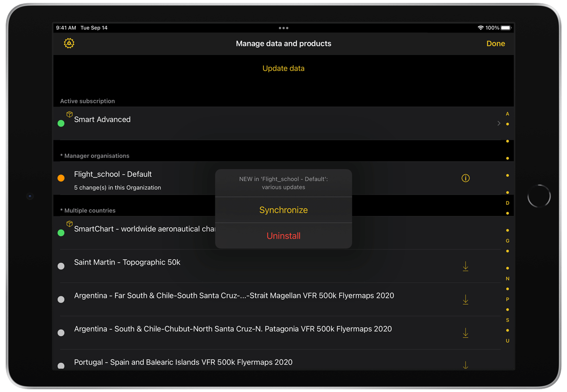Tap battery indicator in status bar
Viewport: 567px width, 392px height.
[x=506, y=28]
